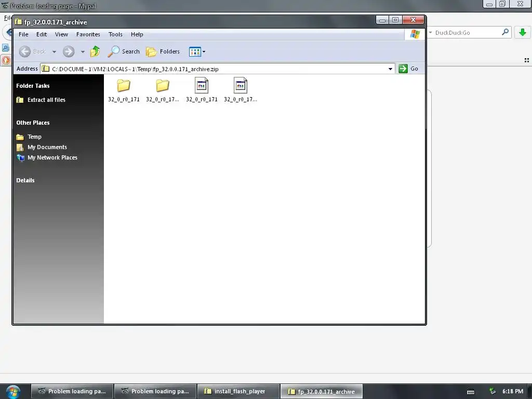This screenshot has height=399, width=532.
Task: Open the Favorites menu
Action: (x=88, y=34)
